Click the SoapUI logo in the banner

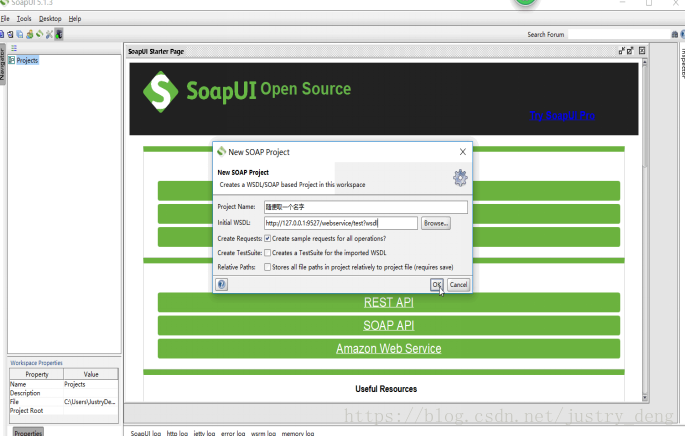pos(160,92)
